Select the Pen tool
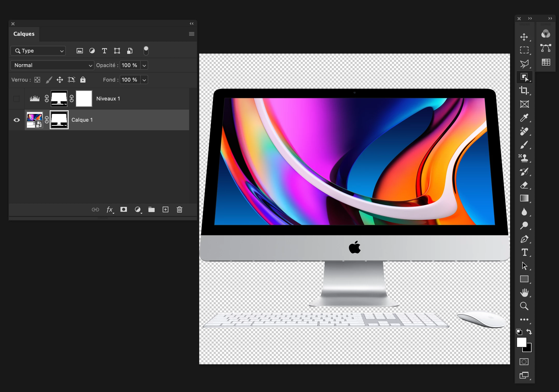 click(x=524, y=239)
